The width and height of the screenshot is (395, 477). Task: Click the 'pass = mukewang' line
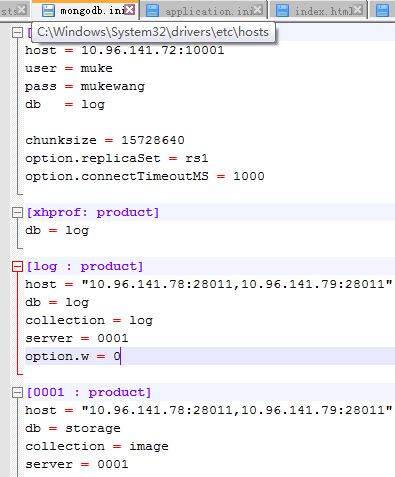85,86
